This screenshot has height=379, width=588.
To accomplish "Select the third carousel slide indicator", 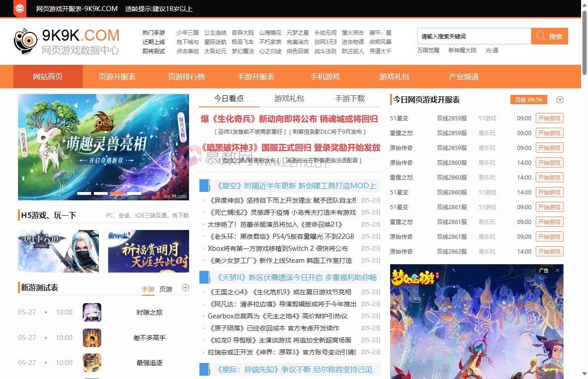I will (x=117, y=193).
